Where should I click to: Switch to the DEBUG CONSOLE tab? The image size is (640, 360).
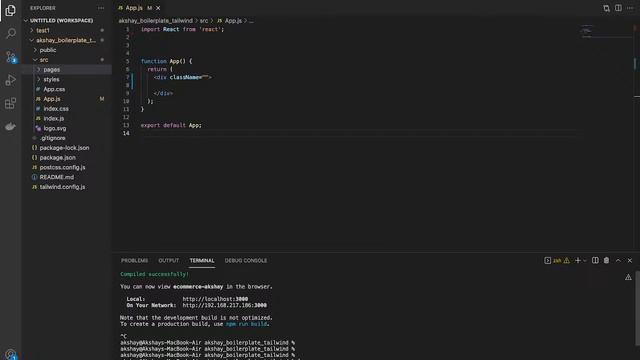[246, 260]
